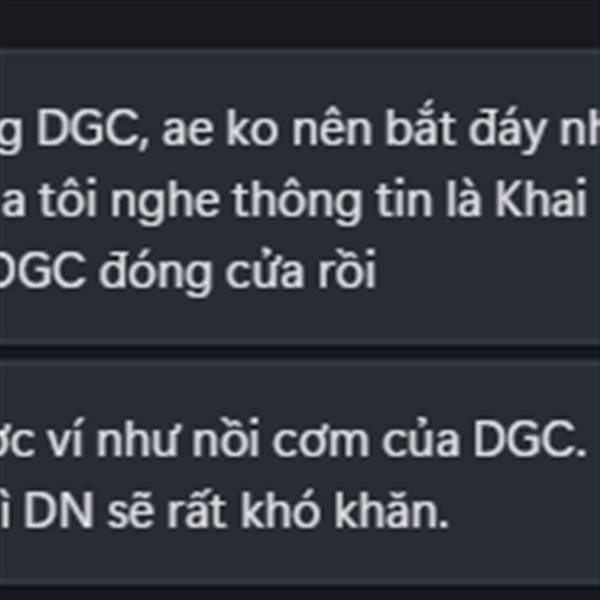Click the phrase 'nồi cơm' in second comment
600x600 pixels.
(280, 440)
